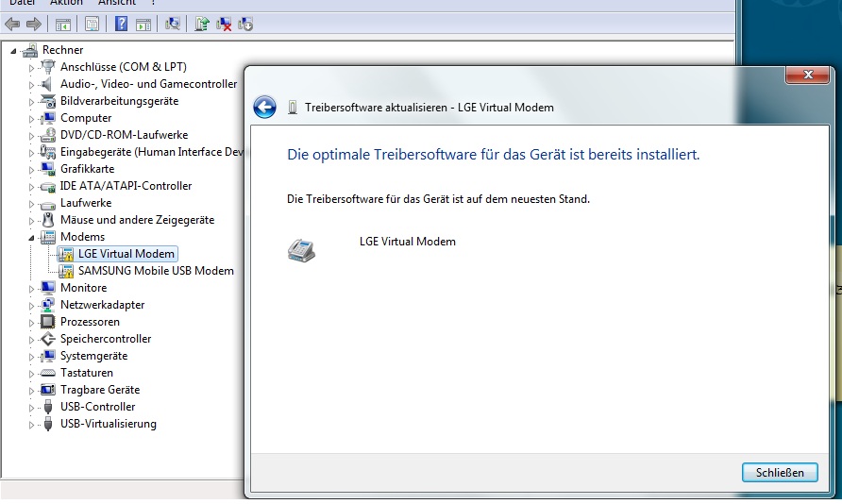The width and height of the screenshot is (842, 504).
Task: Expand the IDE ATA/ATAPI-Controller node
Action: [31, 187]
